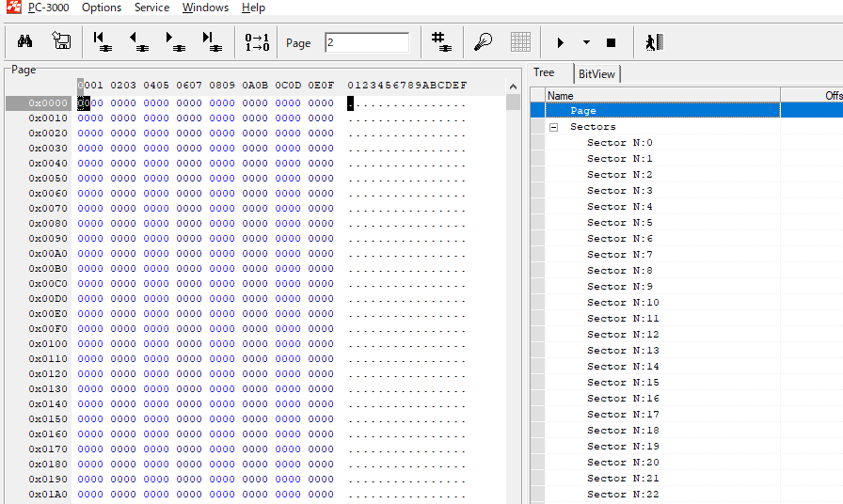Open the Options menu
This screenshot has height=504, width=843.
coord(102,8)
